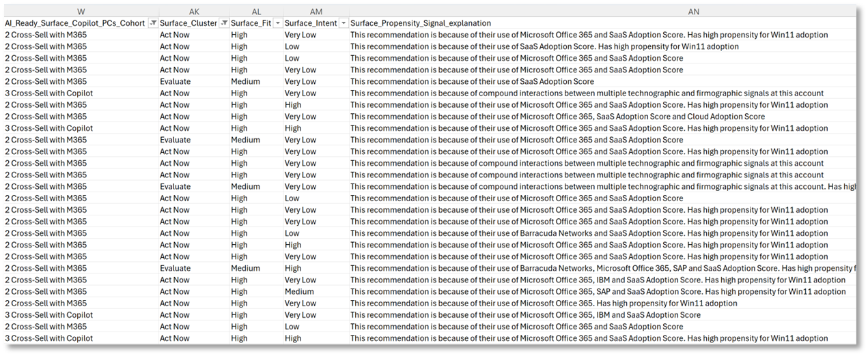Image resolution: width=868 pixels, height=356 pixels.
Task: Select column AL header
Action: pos(256,12)
